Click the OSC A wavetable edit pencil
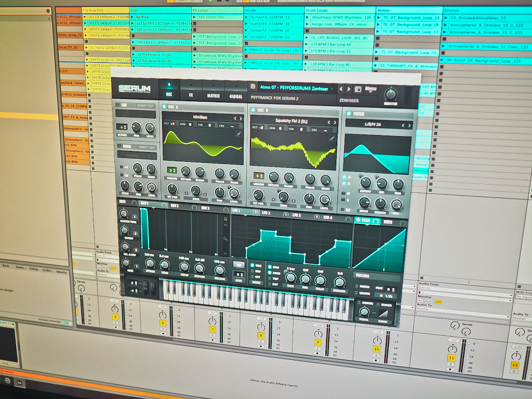532x399 pixels. (x=238, y=134)
